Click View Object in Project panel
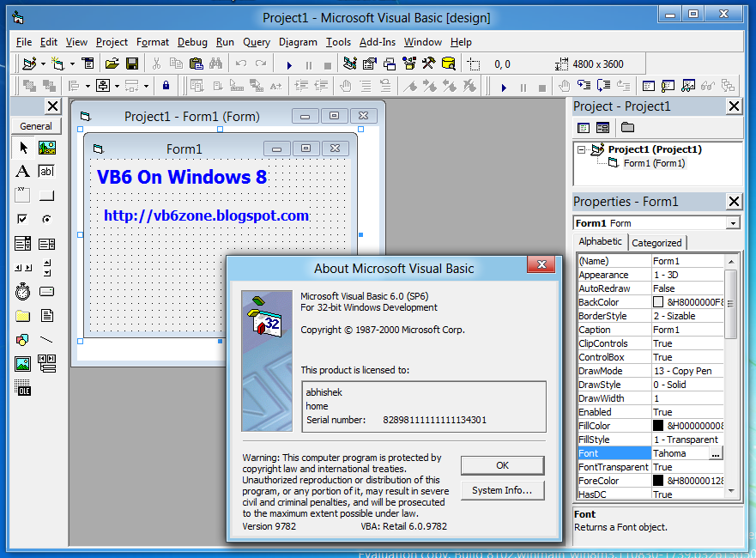 pyautogui.click(x=602, y=128)
